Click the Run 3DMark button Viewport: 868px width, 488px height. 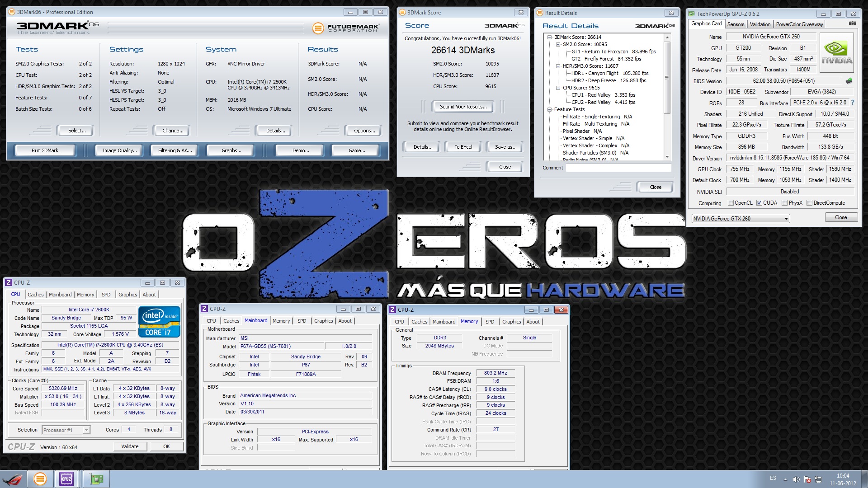[45, 150]
